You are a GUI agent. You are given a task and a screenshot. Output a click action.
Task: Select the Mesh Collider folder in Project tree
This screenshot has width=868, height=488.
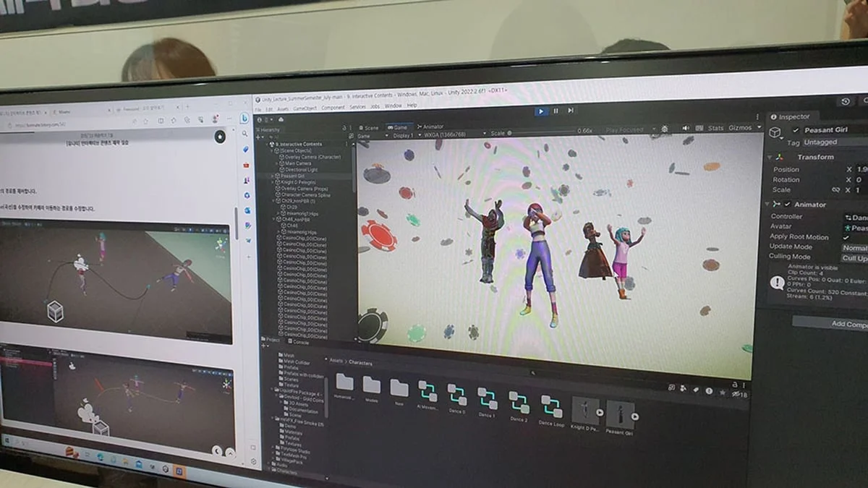(296, 362)
